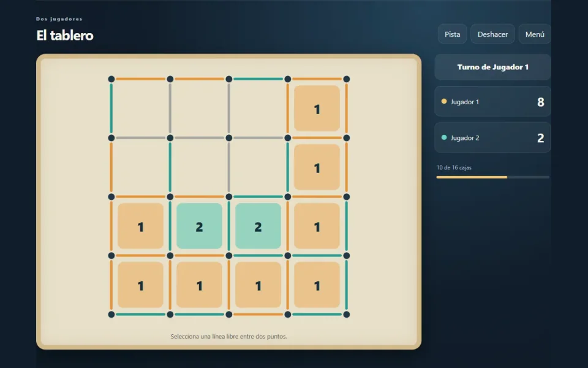The image size is (588, 368).
Task: Click the game progress bar
Action: point(492,177)
